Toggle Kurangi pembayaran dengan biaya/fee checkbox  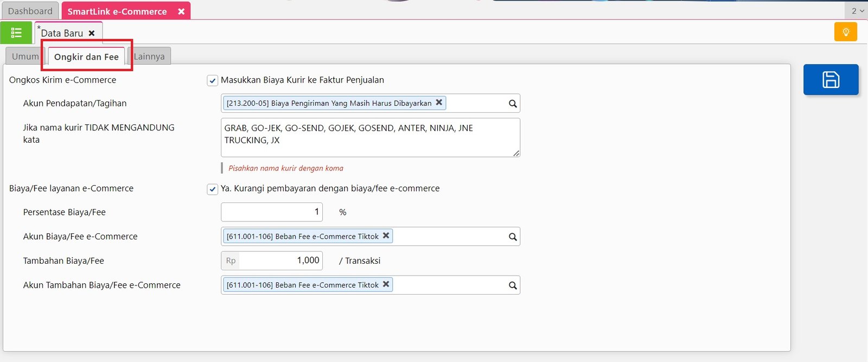[213, 189]
